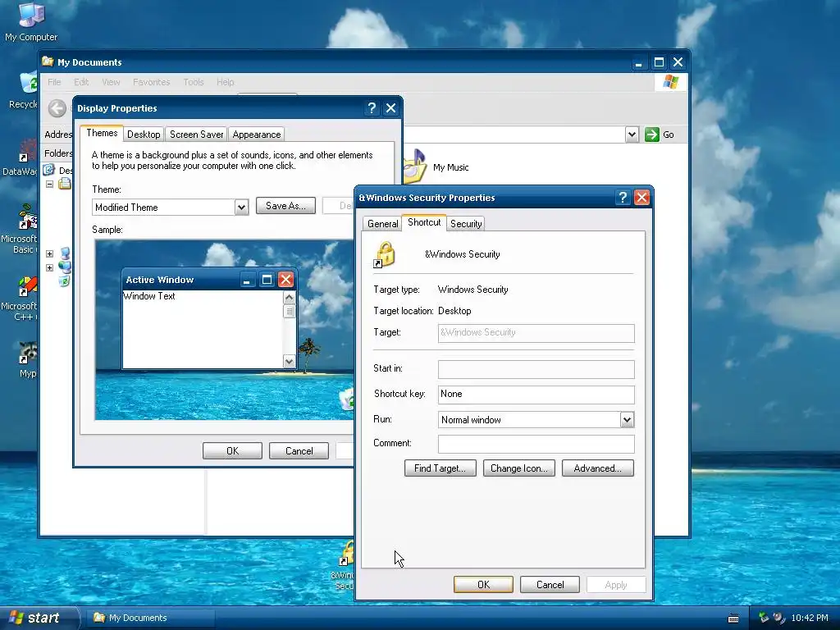Image resolution: width=840 pixels, height=630 pixels.
Task: Click the Find Target button
Action: point(441,468)
